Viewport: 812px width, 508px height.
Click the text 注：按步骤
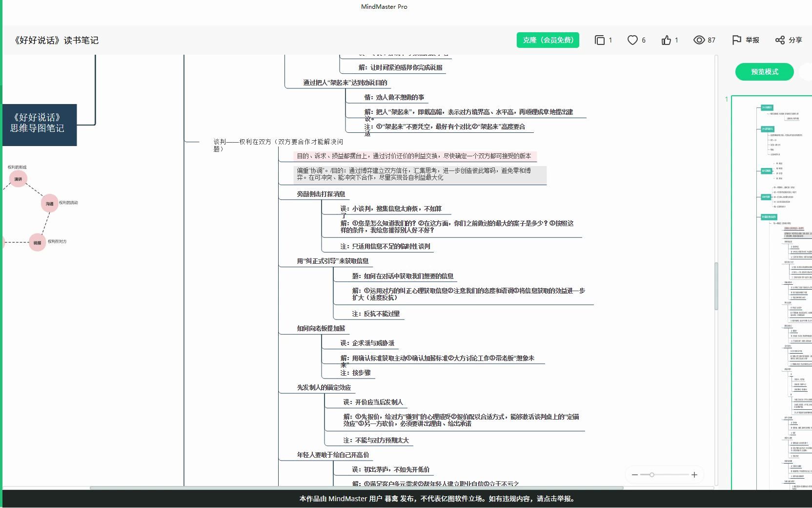(355, 373)
